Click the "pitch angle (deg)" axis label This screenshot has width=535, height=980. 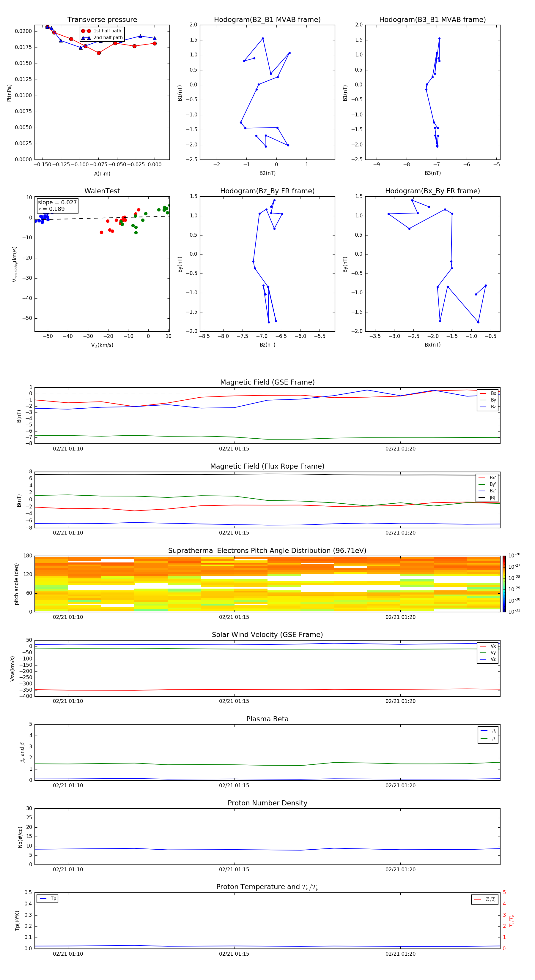click(x=16, y=584)
